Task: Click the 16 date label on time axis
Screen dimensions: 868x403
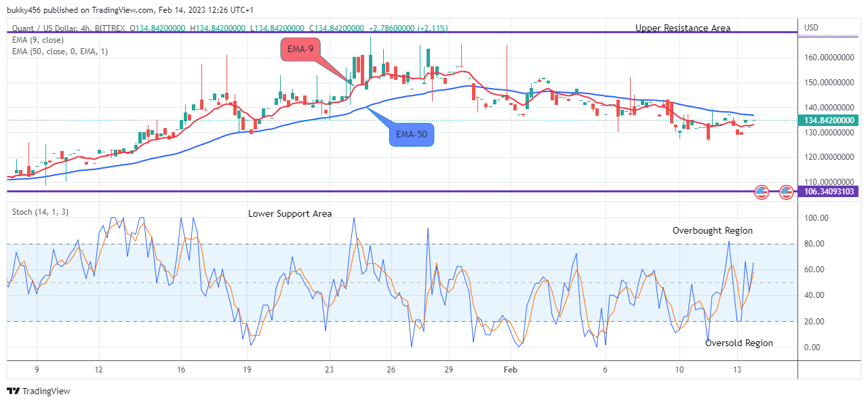Action: [181, 370]
